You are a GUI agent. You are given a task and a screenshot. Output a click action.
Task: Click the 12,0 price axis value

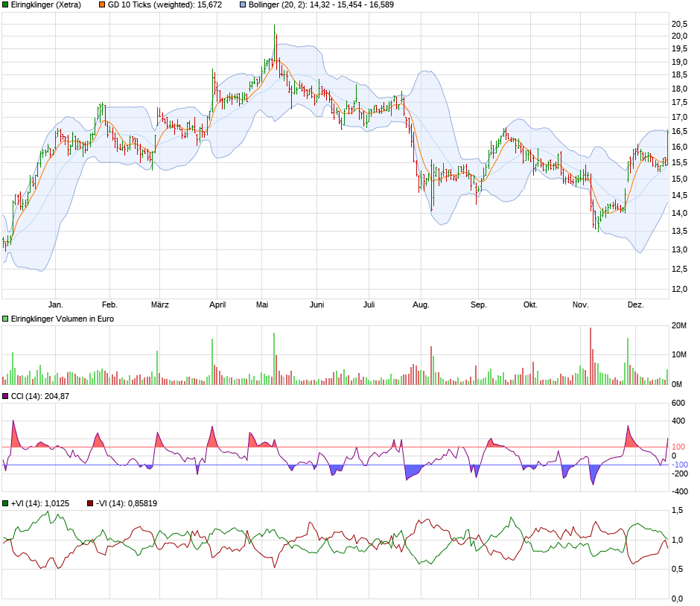[x=679, y=289]
